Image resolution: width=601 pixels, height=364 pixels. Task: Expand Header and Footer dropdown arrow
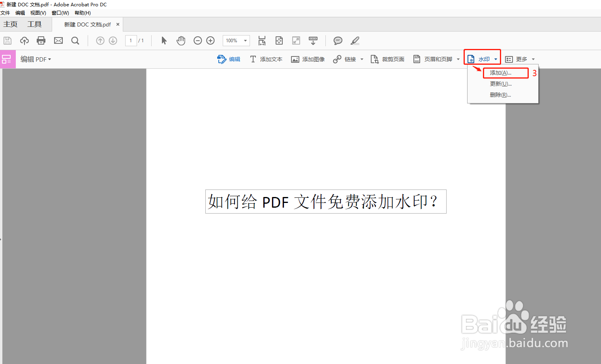[458, 59]
